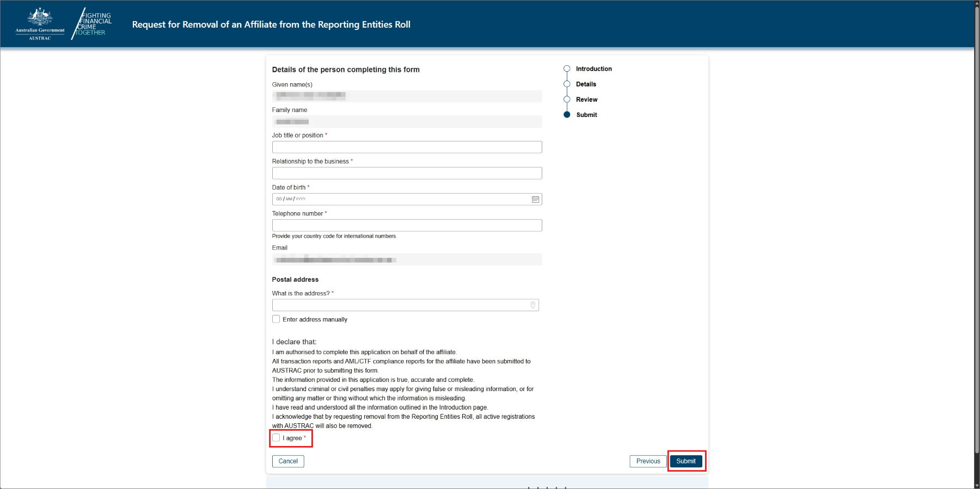Click the filled Submit step circle marker
980x489 pixels.
pyautogui.click(x=567, y=115)
